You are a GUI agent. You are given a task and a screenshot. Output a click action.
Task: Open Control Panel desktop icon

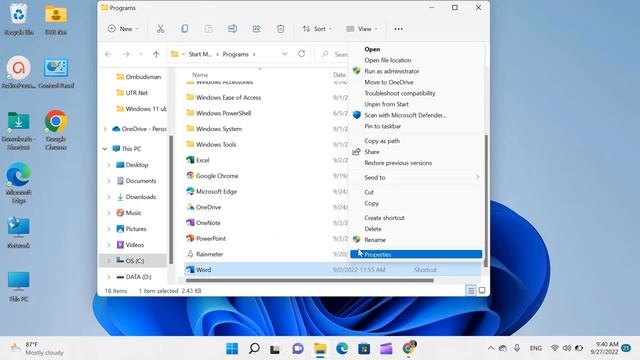(x=56, y=73)
